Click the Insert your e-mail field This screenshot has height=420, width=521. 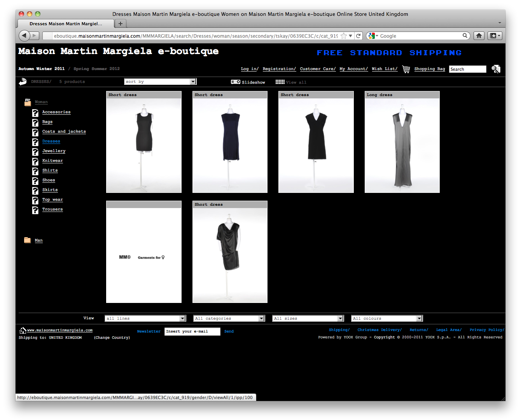192,331
